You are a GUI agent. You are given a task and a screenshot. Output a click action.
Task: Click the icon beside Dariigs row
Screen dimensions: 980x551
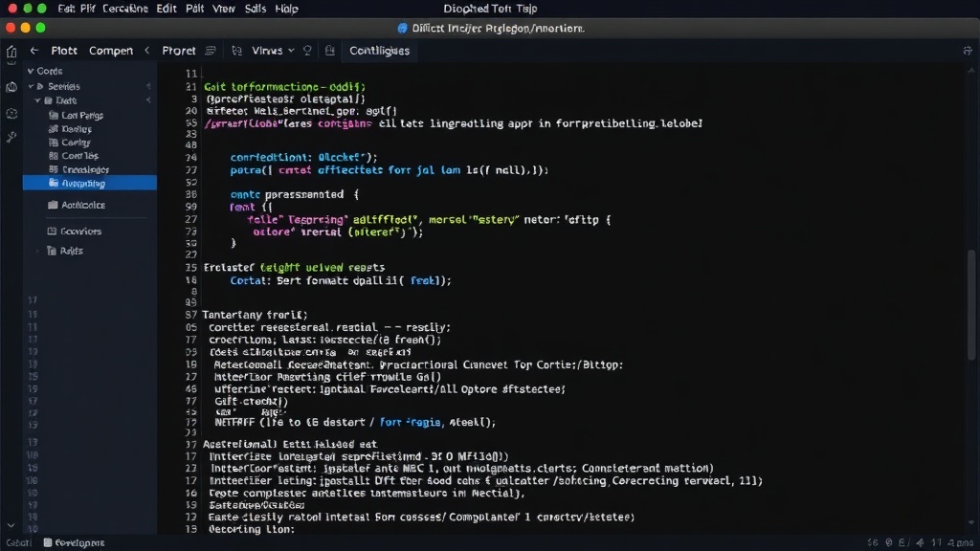click(x=54, y=129)
